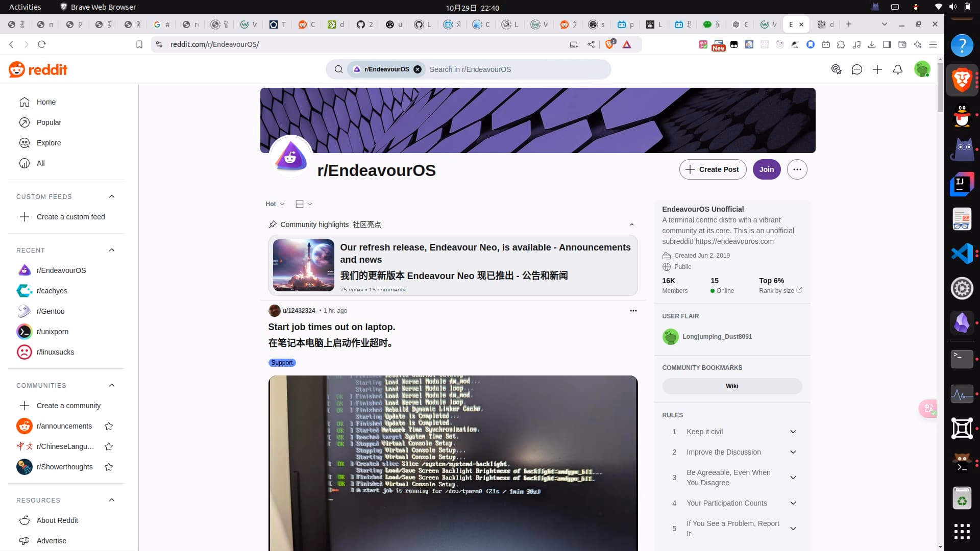Collapse the Community highlights section
The height and width of the screenshot is (551, 980).
pyautogui.click(x=632, y=224)
